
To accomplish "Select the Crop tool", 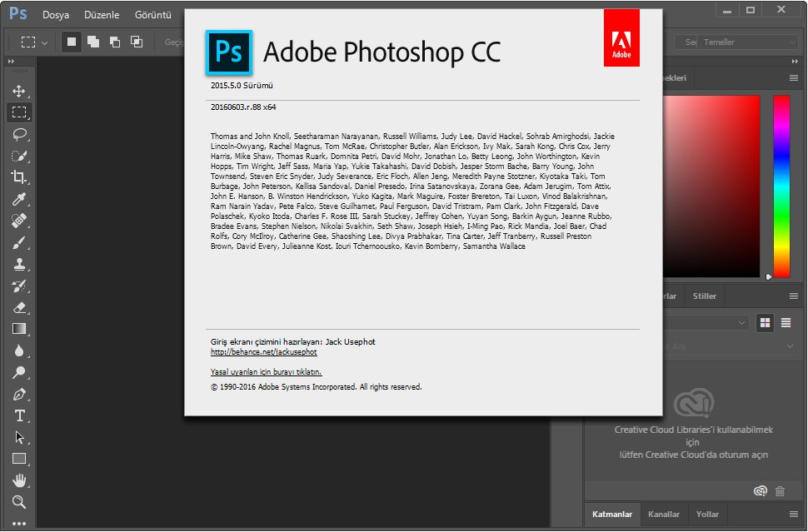I will (19, 177).
